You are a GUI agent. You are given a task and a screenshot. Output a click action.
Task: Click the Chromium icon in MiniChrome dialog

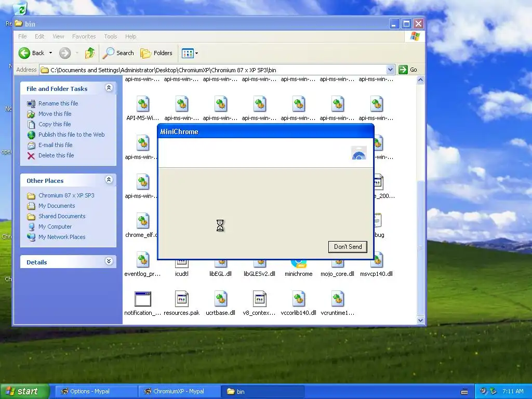tap(358, 153)
